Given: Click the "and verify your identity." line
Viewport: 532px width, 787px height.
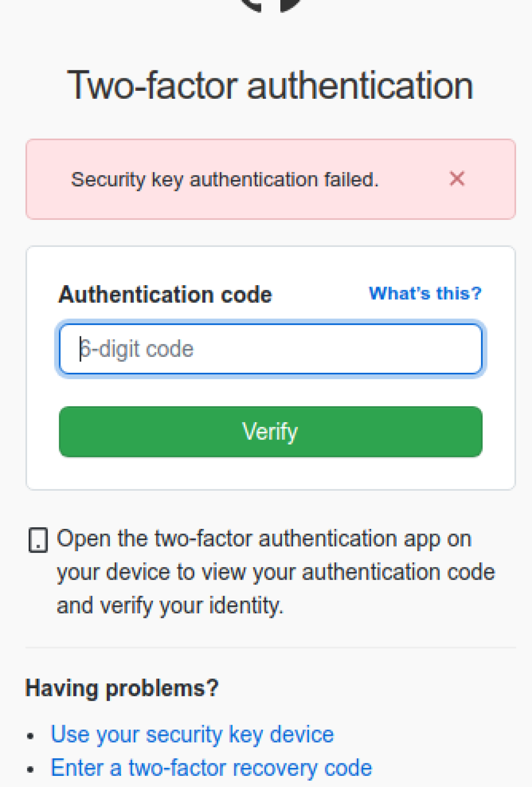Looking at the screenshot, I should 170,605.
